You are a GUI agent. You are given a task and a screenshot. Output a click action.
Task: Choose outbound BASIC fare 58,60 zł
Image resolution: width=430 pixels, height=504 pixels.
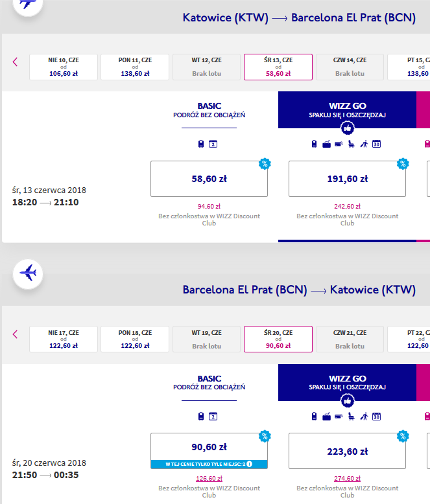pos(209,179)
